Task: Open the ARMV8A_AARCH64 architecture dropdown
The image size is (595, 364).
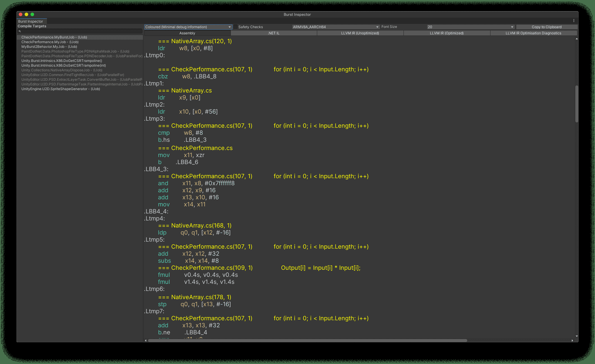Action: [x=335, y=27]
